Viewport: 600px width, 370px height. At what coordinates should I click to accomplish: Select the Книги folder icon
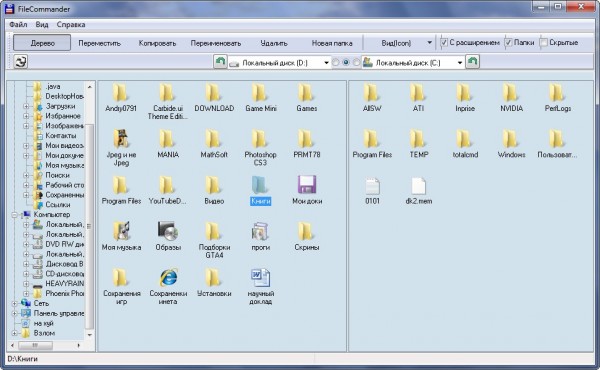pos(260,185)
